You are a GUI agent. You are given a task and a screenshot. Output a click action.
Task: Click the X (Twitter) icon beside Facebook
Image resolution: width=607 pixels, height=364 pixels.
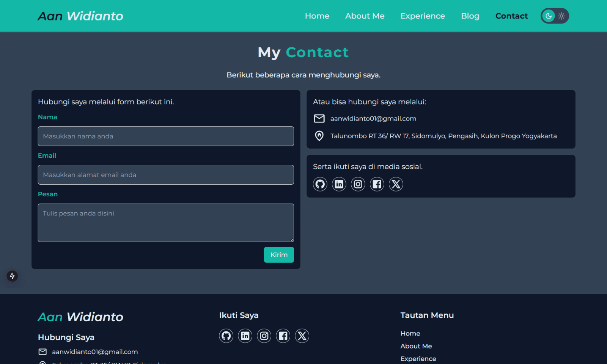coord(396,184)
